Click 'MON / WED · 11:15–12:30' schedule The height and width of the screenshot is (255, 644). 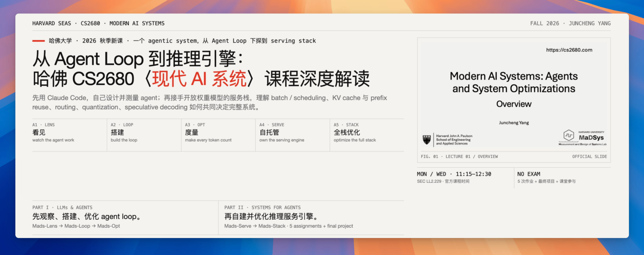coord(454,174)
